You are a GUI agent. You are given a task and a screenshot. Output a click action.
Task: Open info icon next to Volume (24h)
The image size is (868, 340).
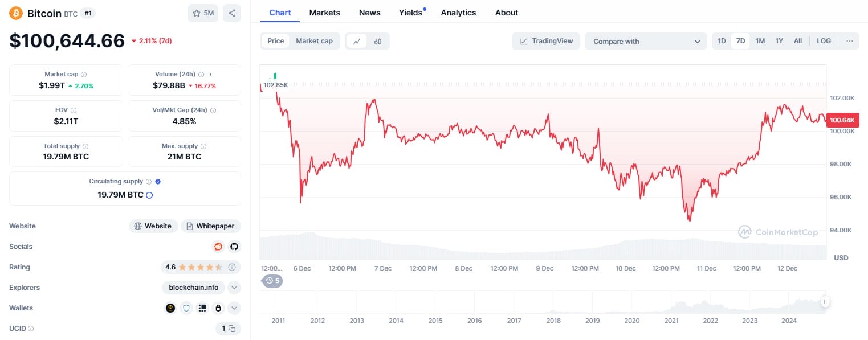click(201, 75)
